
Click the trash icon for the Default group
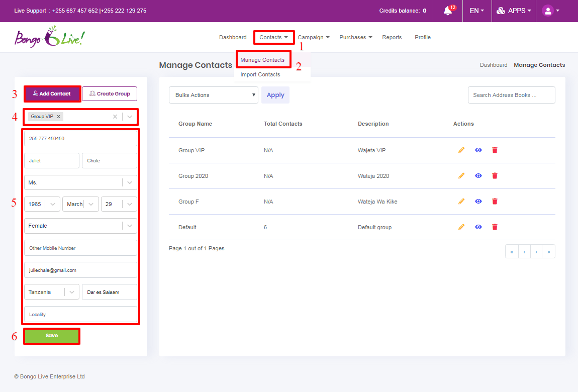click(495, 227)
